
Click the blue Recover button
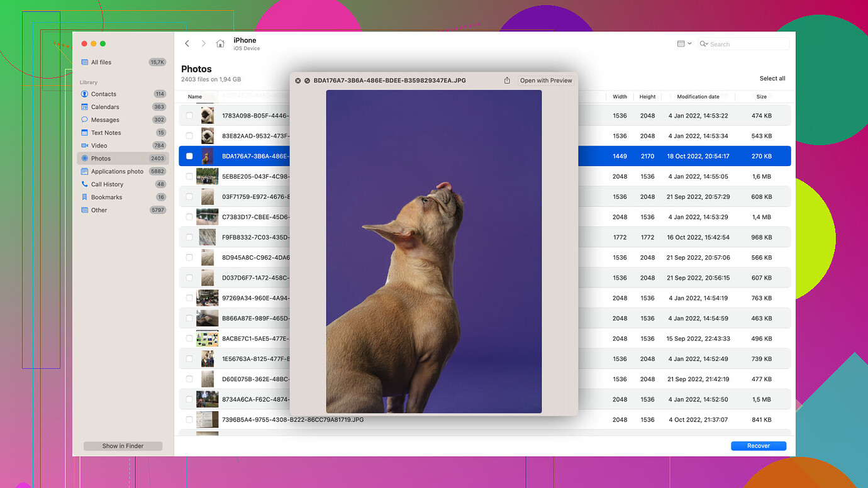759,446
